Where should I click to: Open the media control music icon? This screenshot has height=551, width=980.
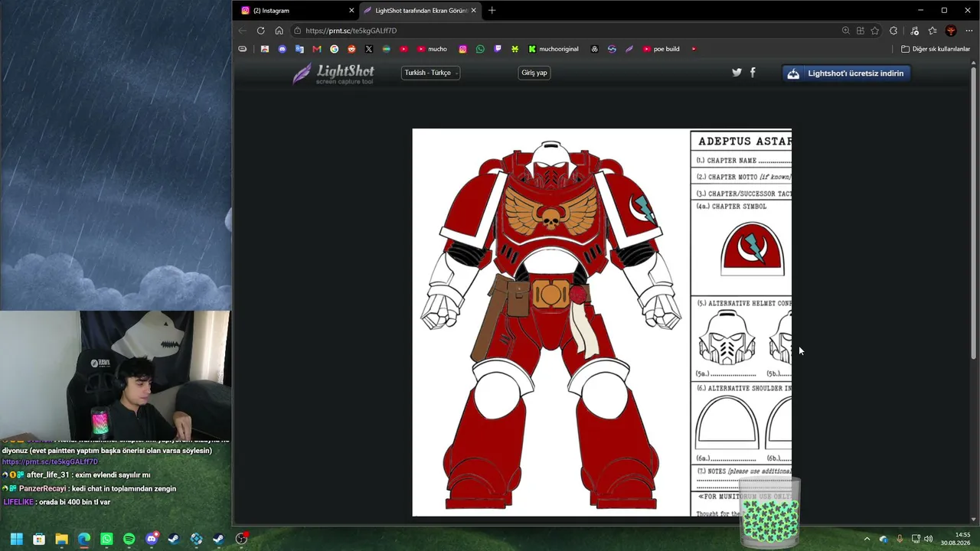click(915, 31)
